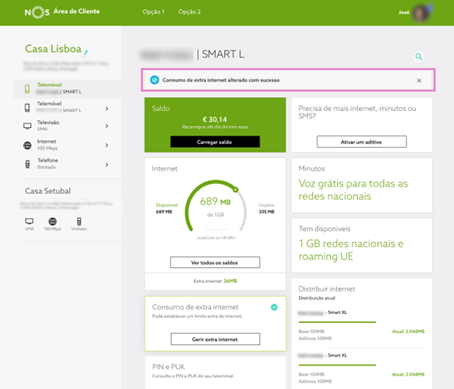Click the search magnifier icon

tap(419, 57)
